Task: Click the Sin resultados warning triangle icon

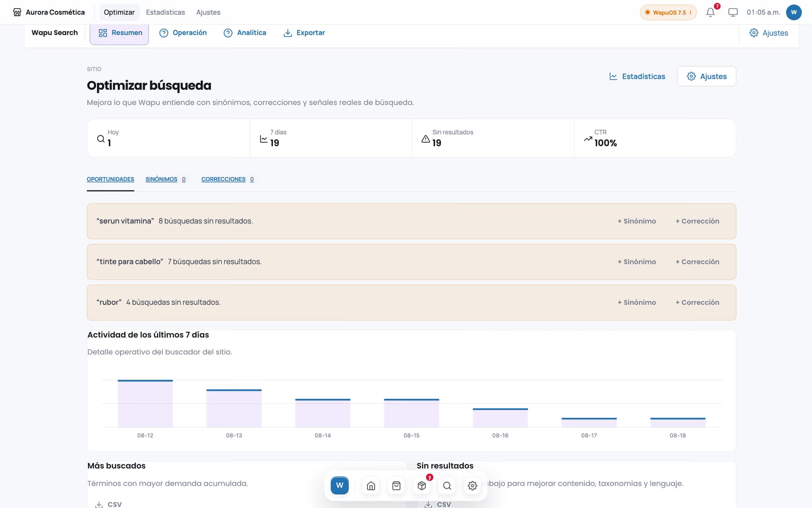Action: tap(425, 139)
